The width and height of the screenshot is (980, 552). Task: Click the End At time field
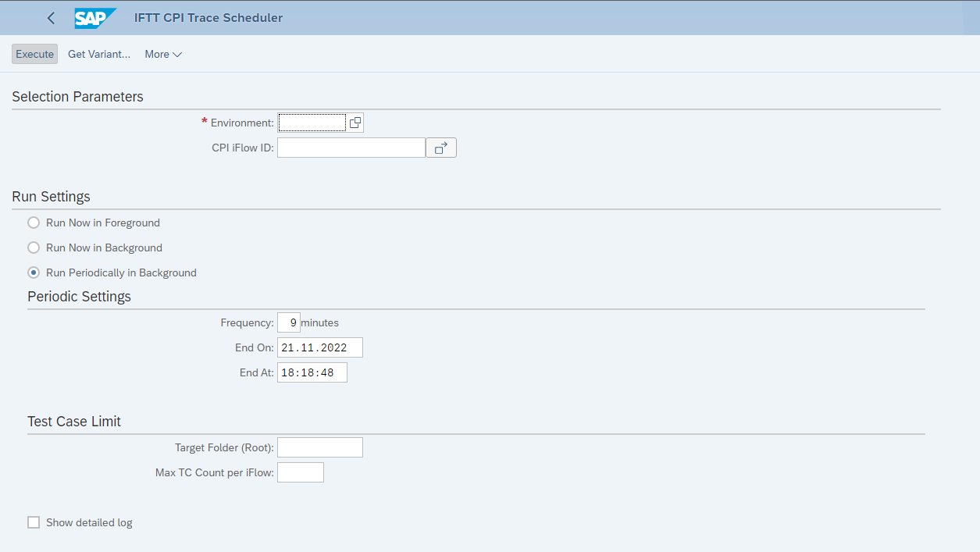(312, 372)
